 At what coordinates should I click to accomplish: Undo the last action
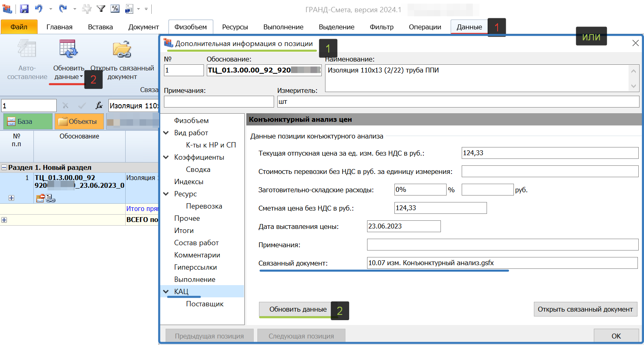[39, 9]
